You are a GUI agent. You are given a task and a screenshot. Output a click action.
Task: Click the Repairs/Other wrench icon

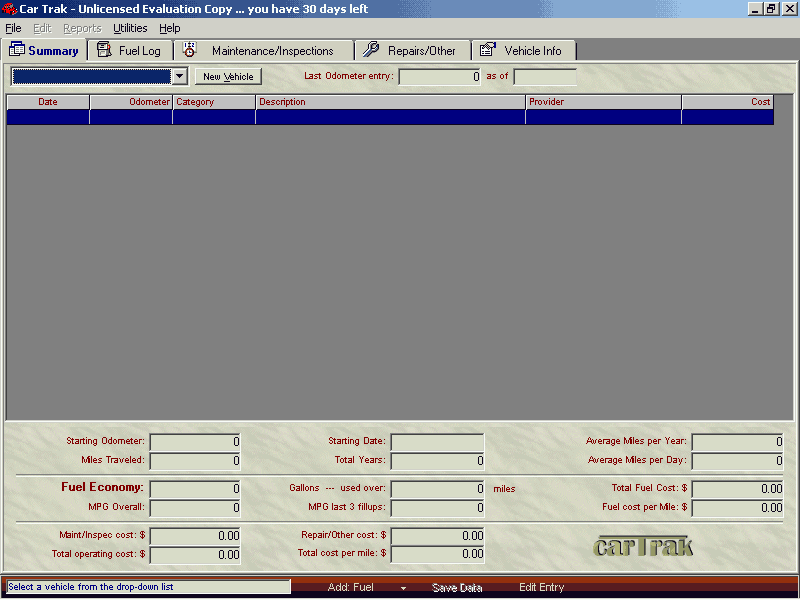371,50
